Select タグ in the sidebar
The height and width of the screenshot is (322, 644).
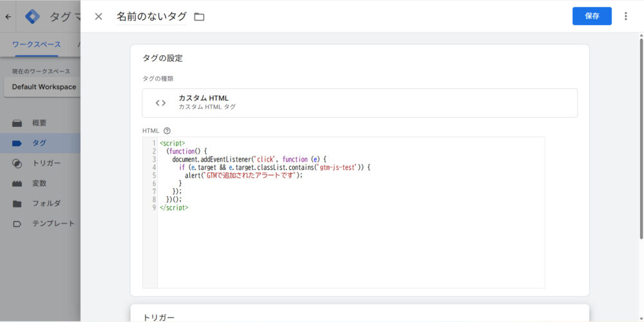[39, 143]
